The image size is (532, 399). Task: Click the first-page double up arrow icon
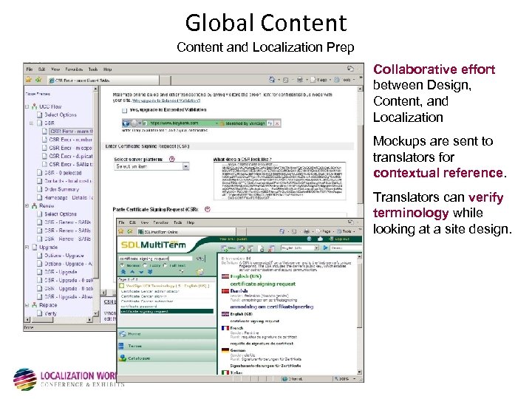click(123, 272)
